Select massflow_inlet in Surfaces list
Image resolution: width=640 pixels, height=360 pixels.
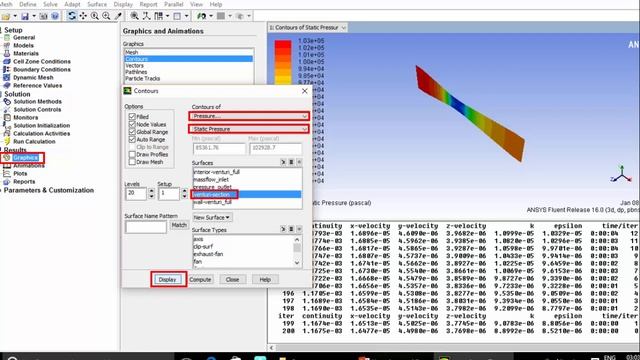[x=247, y=180]
